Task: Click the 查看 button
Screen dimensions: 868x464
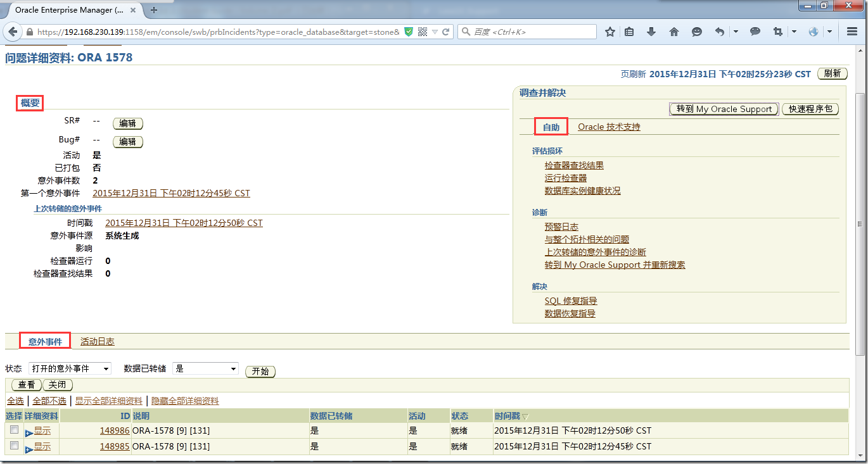Action: tap(27, 385)
